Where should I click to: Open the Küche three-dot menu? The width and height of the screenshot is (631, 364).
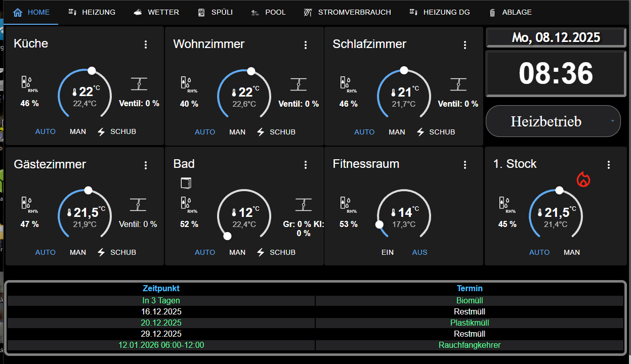point(146,44)
